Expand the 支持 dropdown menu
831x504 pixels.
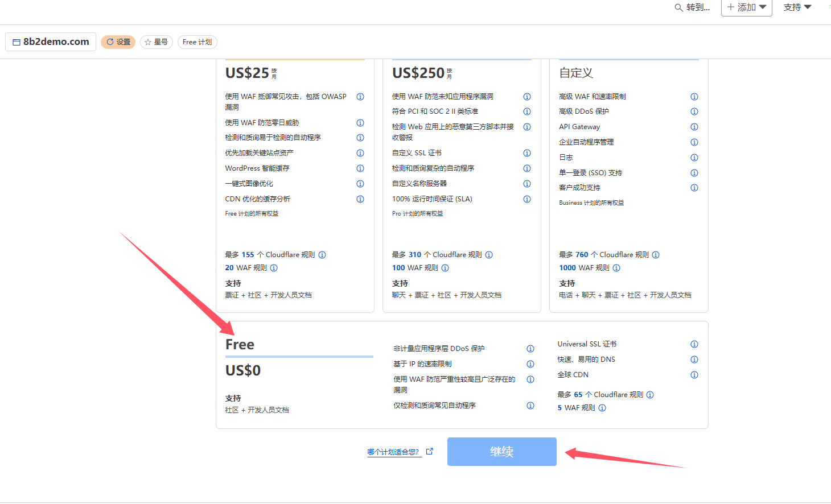click(x=797, y=7)
